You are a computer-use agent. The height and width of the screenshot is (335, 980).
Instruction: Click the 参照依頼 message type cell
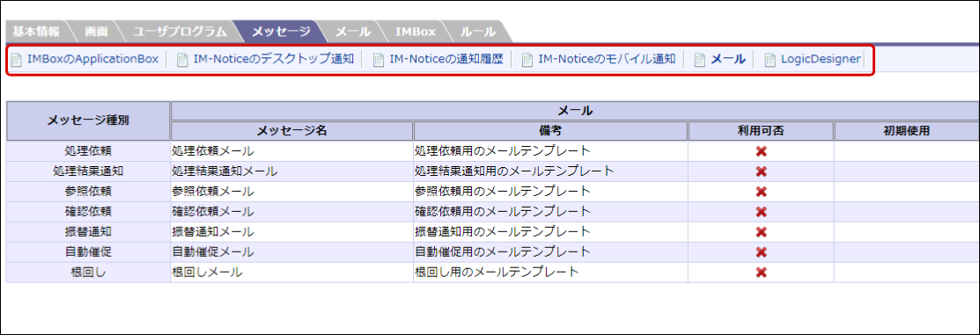tap(88, 191)
